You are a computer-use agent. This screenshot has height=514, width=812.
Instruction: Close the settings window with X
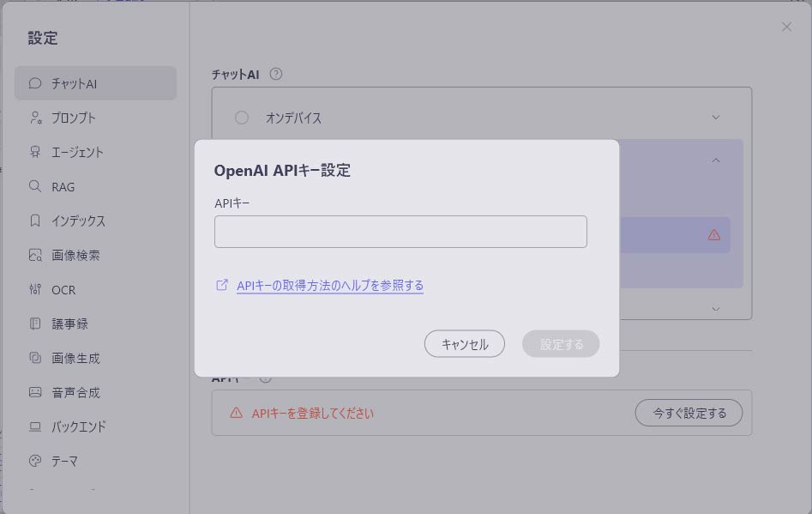pos(786,27)
